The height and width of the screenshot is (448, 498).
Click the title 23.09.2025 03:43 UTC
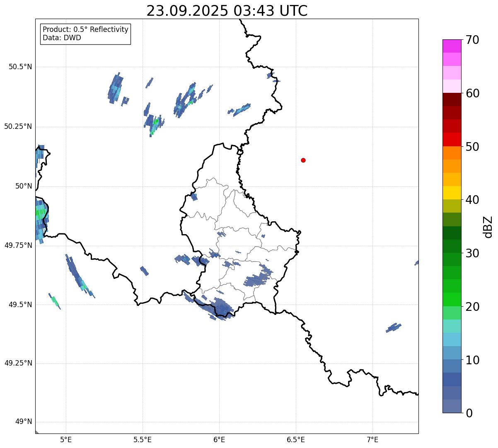coord(227,11)
